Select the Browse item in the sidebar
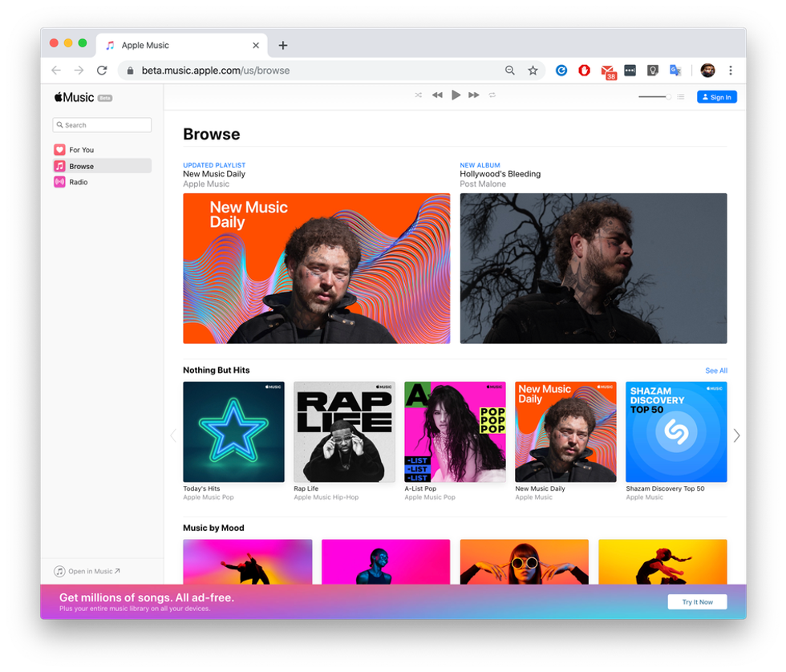Viewport: 786px width, 672px height. [x=81, y=166]
